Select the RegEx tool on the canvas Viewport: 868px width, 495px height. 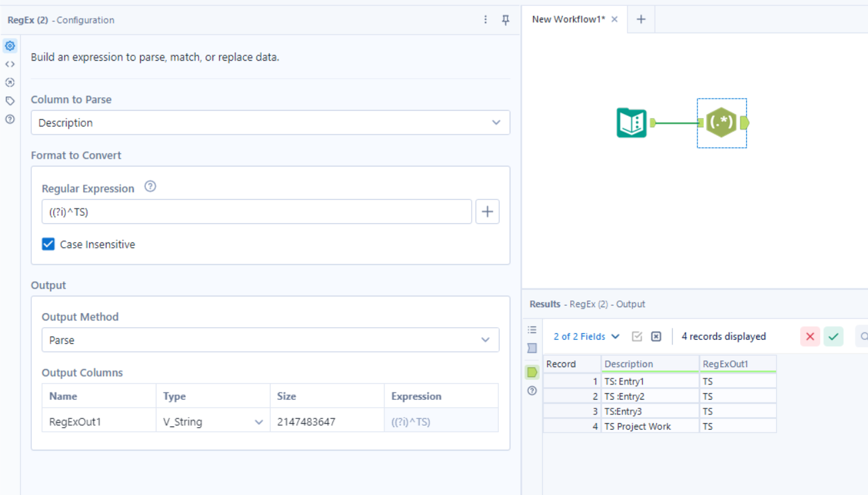pyautogui.click(x=722, y=123)
